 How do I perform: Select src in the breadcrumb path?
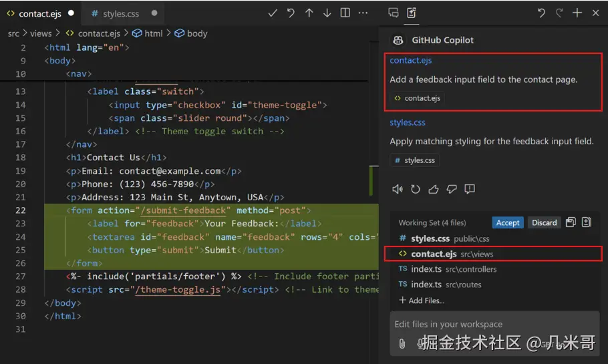point(13,33)
